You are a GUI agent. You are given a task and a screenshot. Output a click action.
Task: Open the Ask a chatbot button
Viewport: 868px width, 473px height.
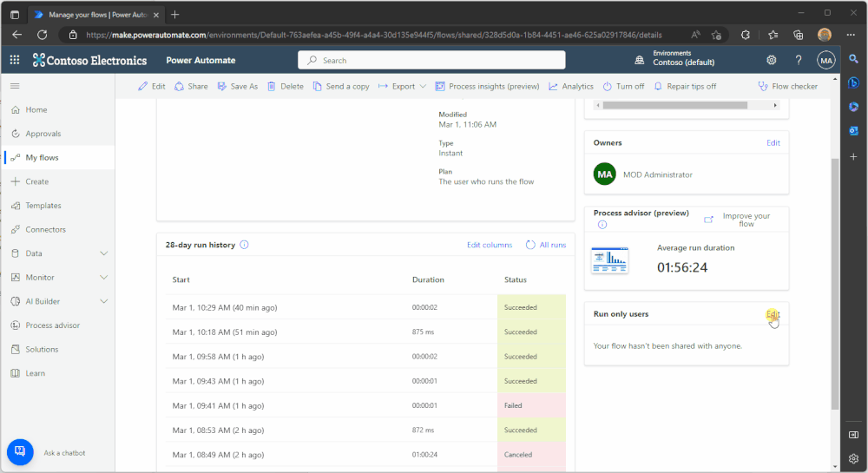point(20,452)
